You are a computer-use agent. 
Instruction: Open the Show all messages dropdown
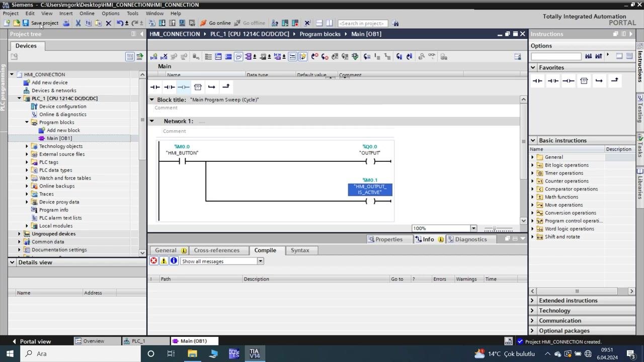click(260, 261)
